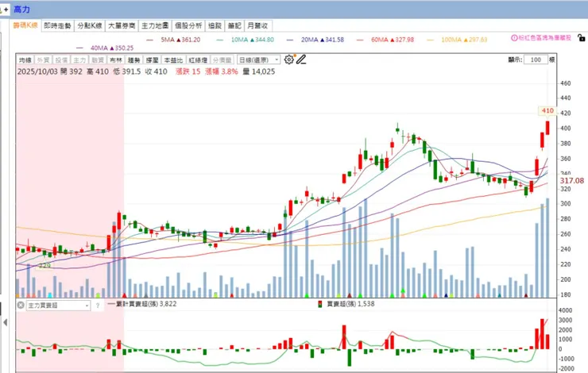Click the 410 price tag on chart
Screen dimensions: 588x373
[547, 111]
